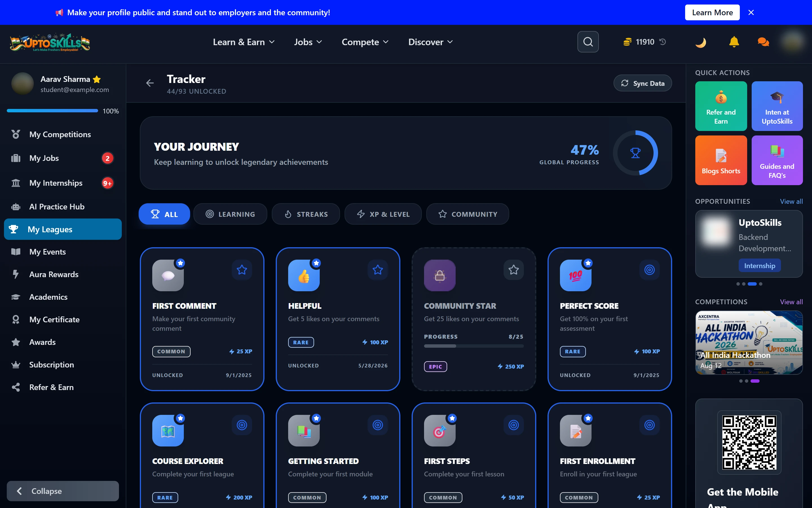Select the LEARNING filter tab
812x508 pixels.
tap(230, 214)
